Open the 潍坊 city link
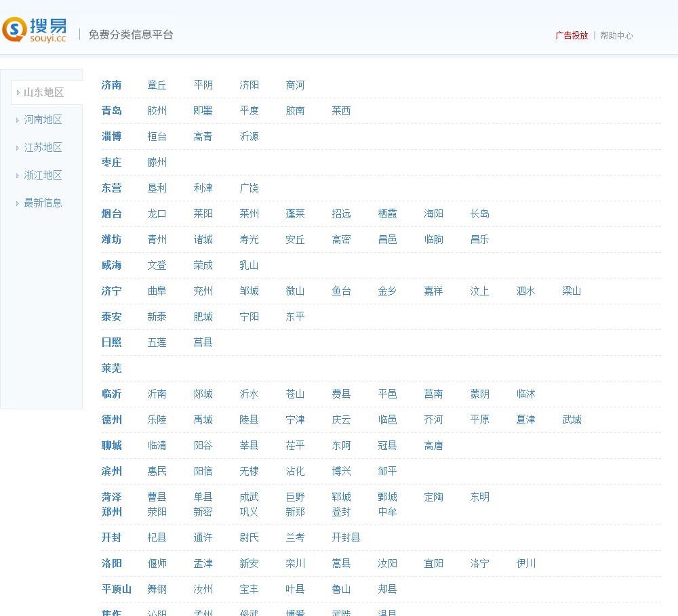This screenshot has height=616, width=678. [x=112, y=239]
